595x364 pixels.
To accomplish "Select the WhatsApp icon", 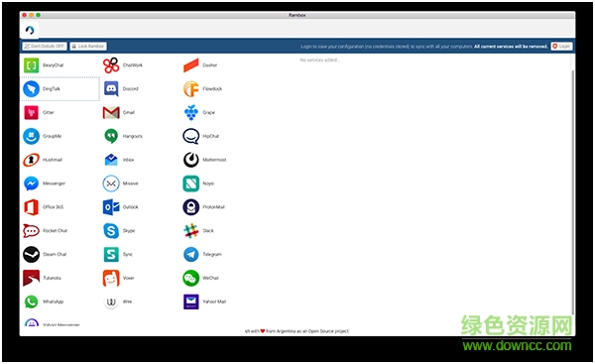I will click(31, 302).
